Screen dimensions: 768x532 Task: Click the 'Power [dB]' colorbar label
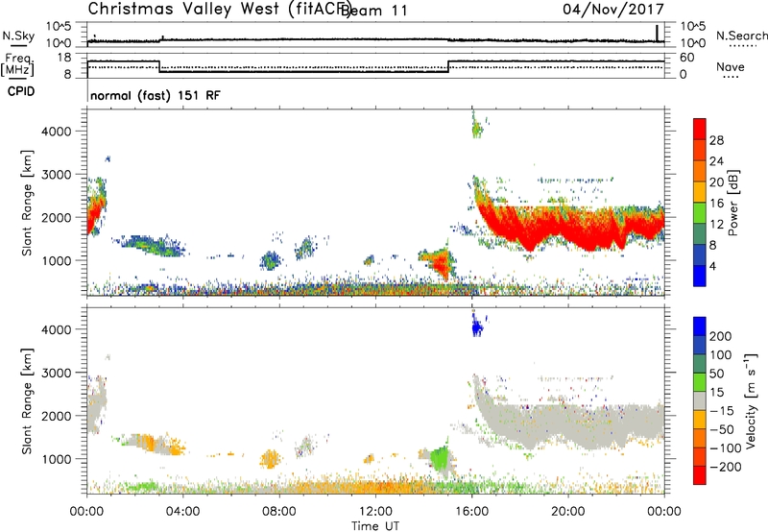(732, 203)
